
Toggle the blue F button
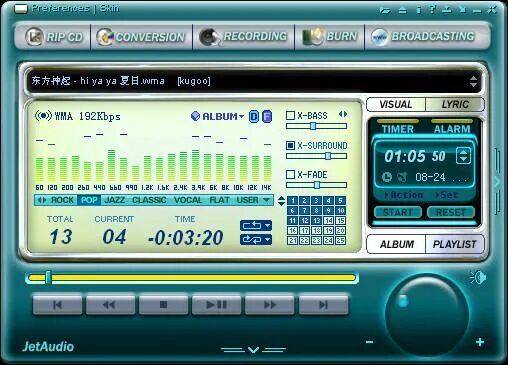click(x=267, y=116)
